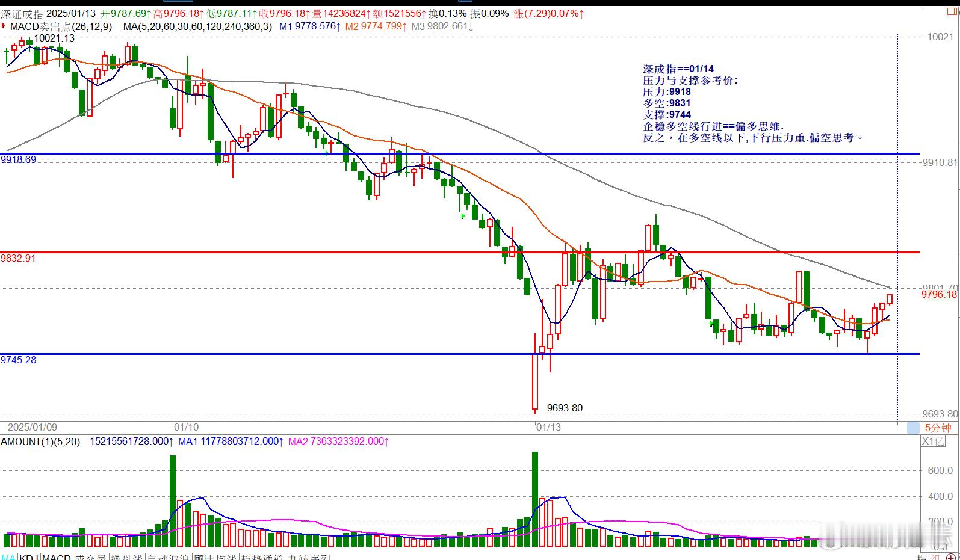
Task: Click the 01/13 date on time axis
Action: coord(548,427)
